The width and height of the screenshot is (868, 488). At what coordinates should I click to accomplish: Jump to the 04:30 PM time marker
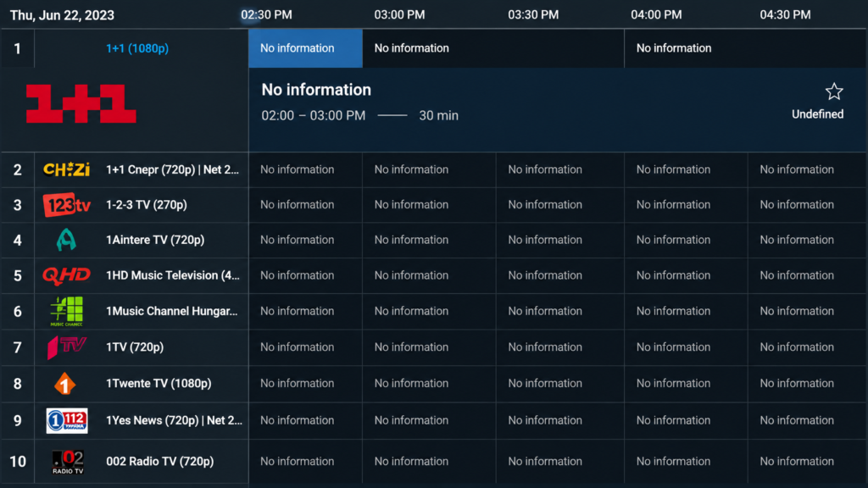[785, 15]
